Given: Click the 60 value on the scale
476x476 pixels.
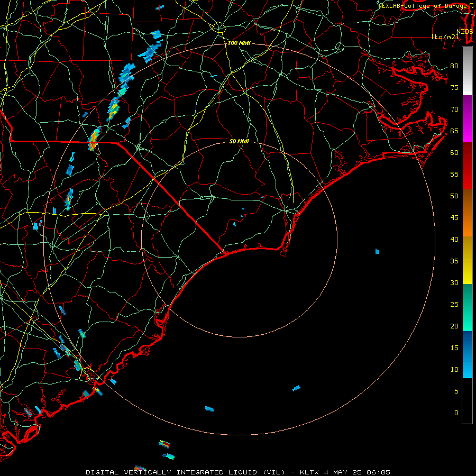Looking at the screenshot, I should pyautogui.click(x=454, y=153).
